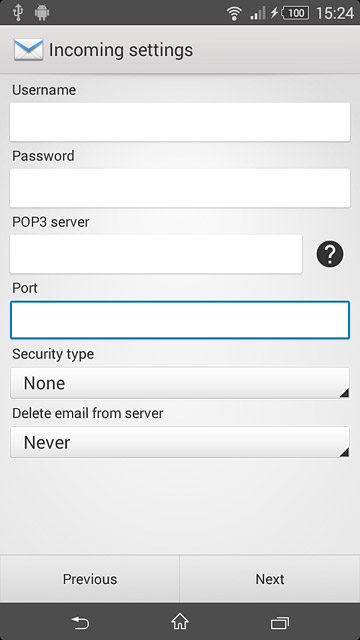The image size is (360, 640).
Task: Tap the battery indicator showing 100
Action: (296, 13)
